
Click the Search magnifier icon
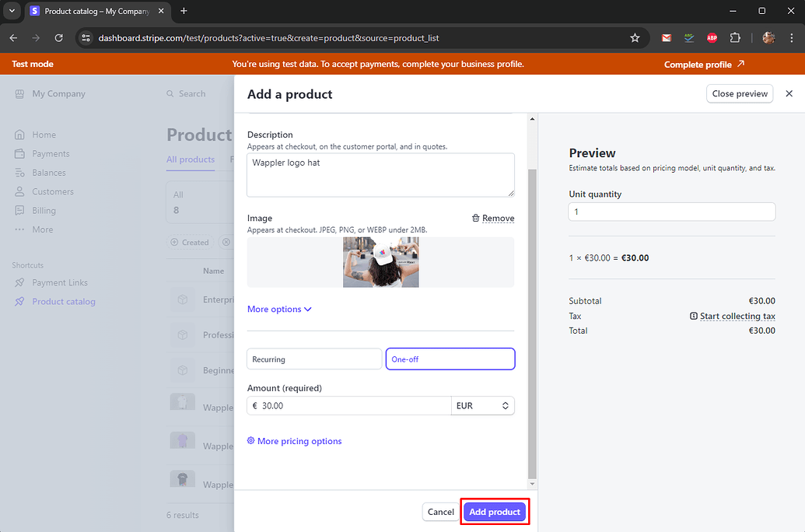(170, 93)
